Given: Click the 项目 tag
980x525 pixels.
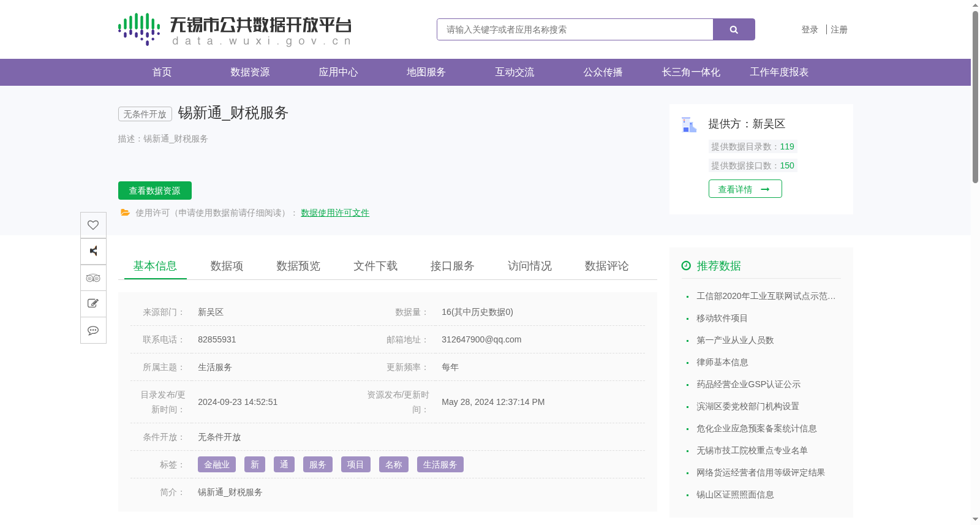Looking at the screenshot, I should click(x=356, y=464).
